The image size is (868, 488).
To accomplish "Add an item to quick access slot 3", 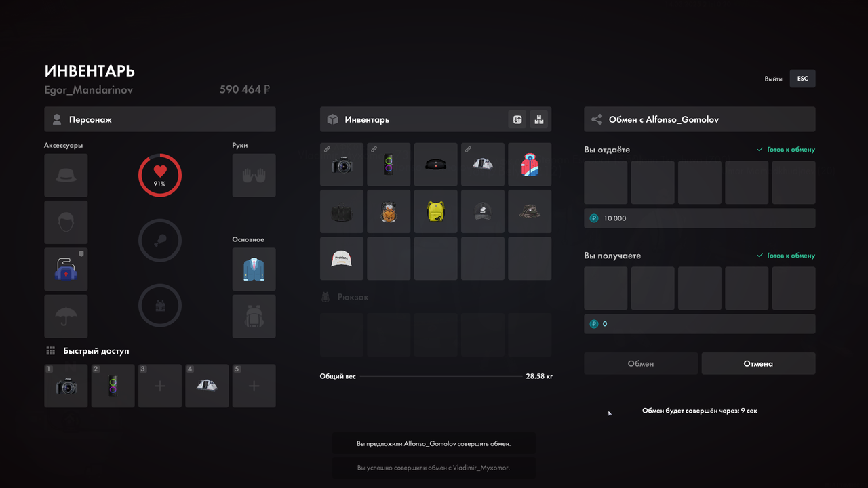I will coord(160,386).
